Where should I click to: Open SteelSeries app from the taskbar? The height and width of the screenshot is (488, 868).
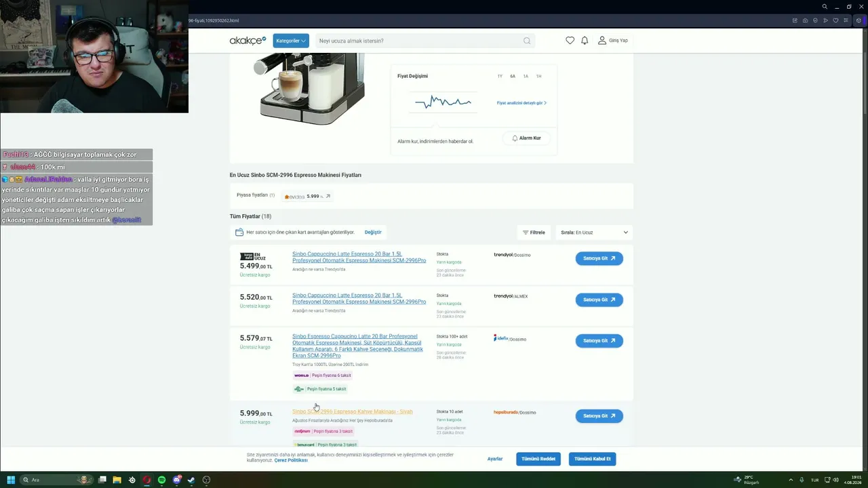[132, 480]
